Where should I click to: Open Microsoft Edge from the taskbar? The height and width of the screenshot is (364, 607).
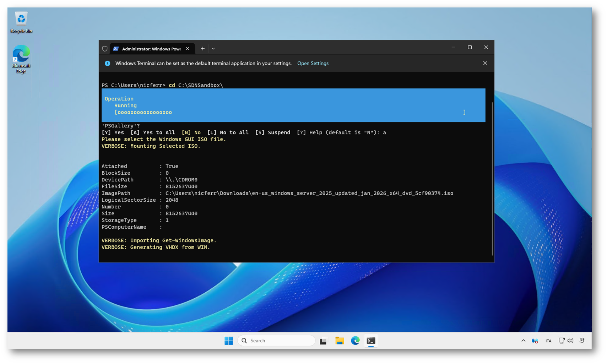pos(355,341)
